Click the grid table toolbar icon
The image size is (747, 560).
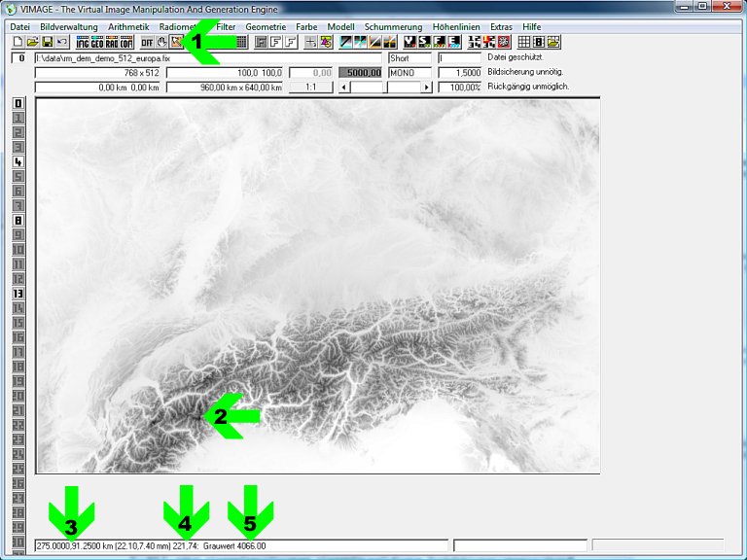point(241,42)
